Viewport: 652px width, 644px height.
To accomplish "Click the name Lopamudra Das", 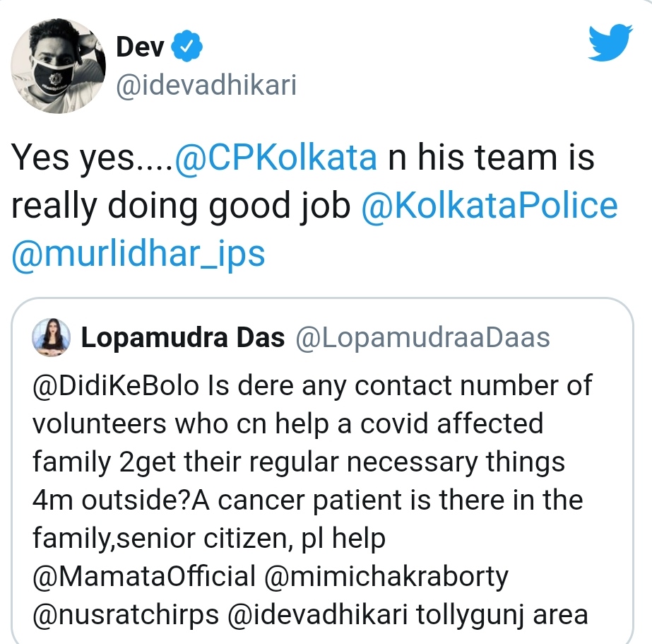I will 183,339.
